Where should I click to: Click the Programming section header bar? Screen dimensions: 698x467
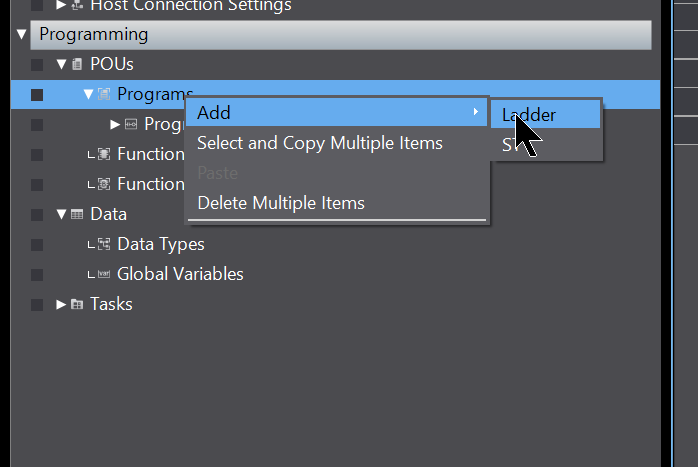[341, 35]
